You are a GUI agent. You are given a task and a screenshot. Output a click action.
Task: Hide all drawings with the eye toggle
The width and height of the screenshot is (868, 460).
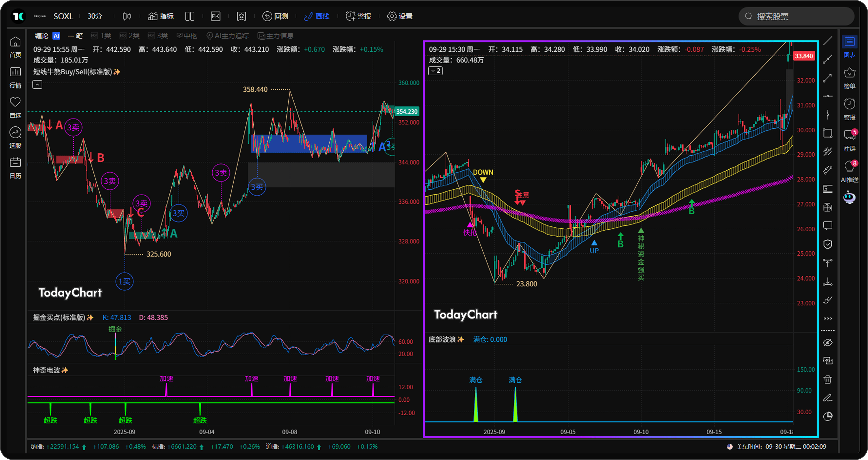[828, 343]
